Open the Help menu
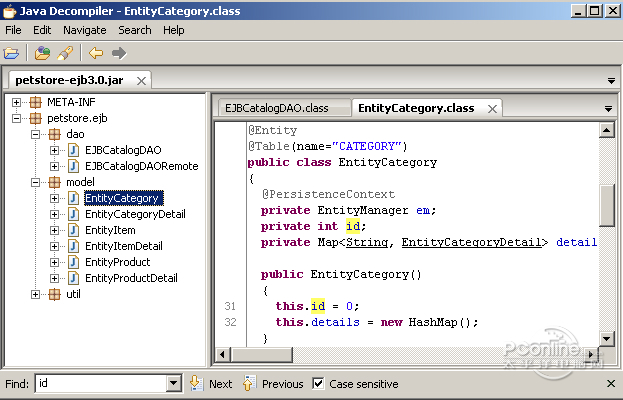623x400 pixels. (x=174, y=30)
